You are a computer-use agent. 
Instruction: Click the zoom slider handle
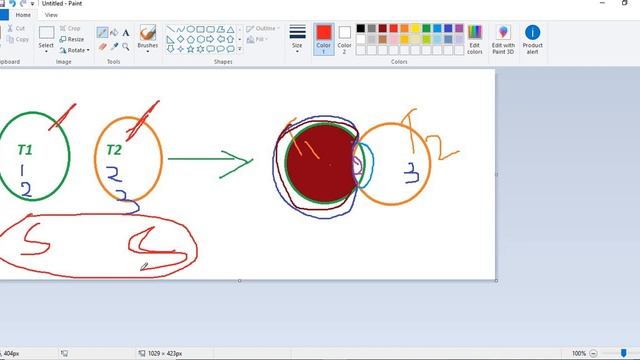pos(623,353)
